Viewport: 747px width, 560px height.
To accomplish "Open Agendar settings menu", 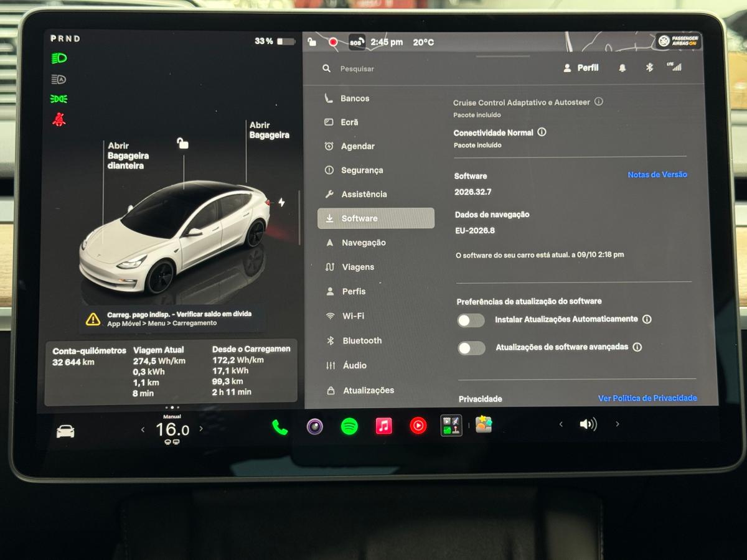I will 375,146.
